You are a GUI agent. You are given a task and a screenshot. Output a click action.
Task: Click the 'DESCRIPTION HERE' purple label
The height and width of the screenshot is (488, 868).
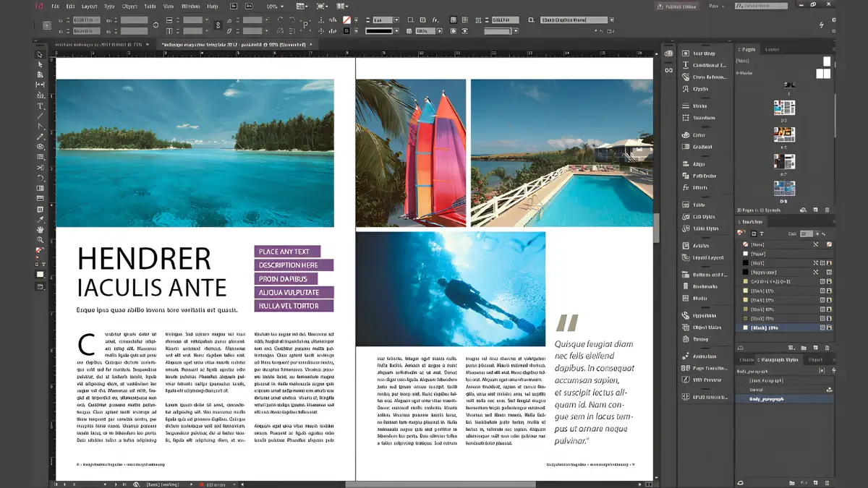[294, 265]
